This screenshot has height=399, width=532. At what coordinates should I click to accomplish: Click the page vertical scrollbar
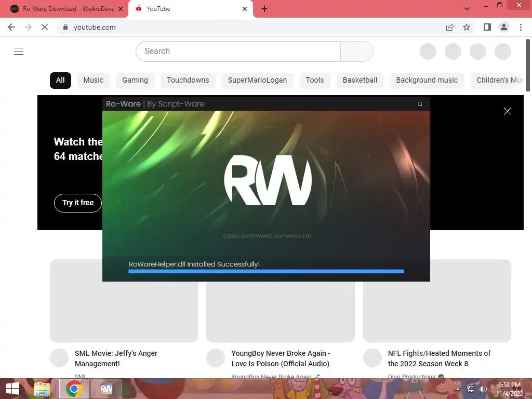coord(528,65)
